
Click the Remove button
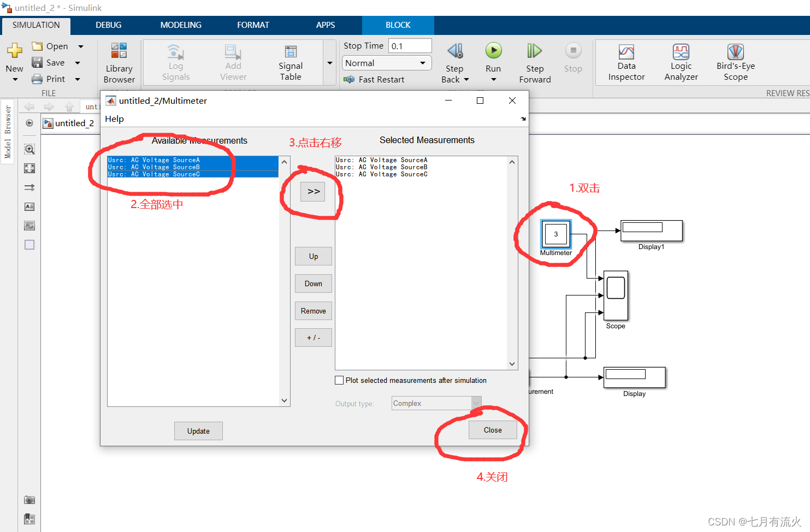(314, 311)
